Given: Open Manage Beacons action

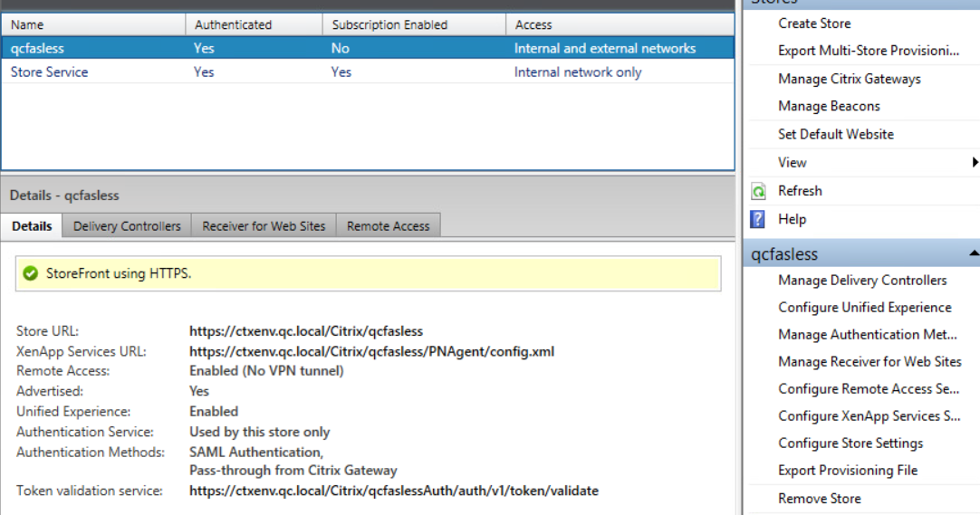Looking at the screenshot, I should pyautogui.click(x=829, y=106).
